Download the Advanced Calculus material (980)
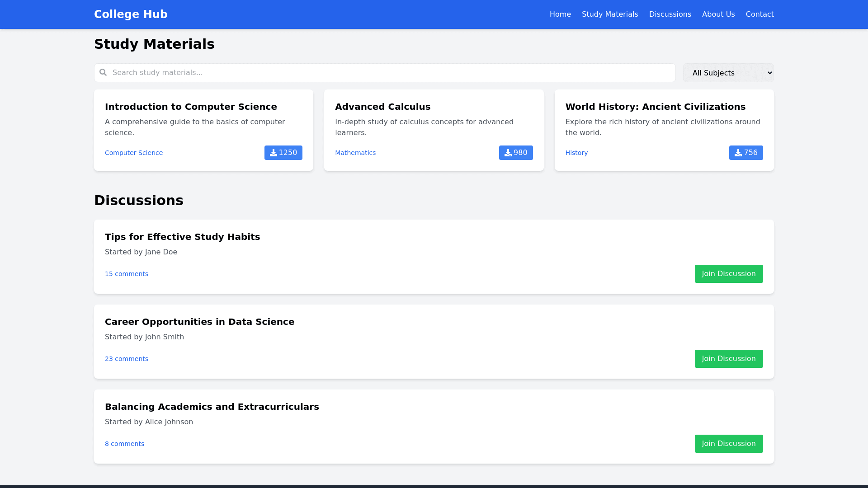The image size is (868, 488). (x=515, y=153)
